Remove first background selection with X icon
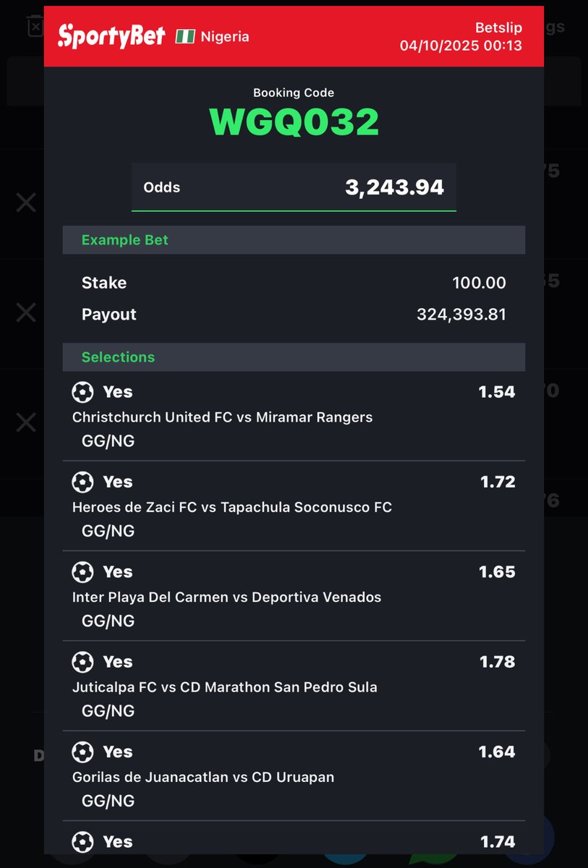The height and width of the screenshot is (868, 588). (x=26, y=203)
